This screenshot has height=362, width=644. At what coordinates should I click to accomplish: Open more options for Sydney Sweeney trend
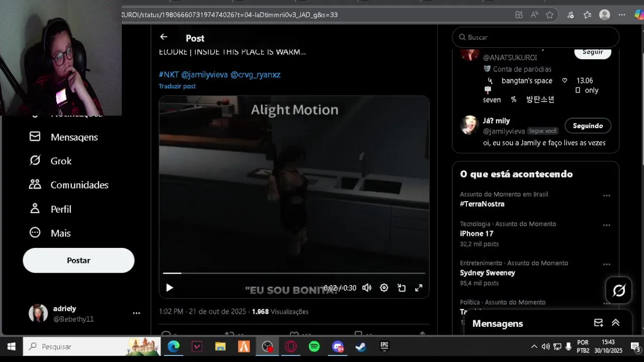pos(606,264)
